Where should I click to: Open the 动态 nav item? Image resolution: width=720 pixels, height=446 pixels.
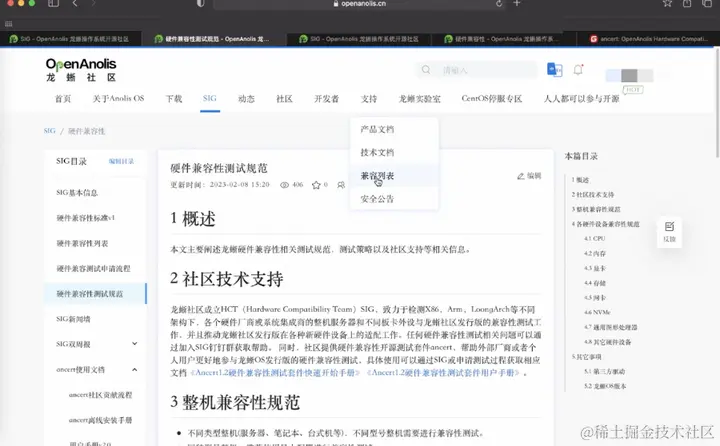[246, 99]
